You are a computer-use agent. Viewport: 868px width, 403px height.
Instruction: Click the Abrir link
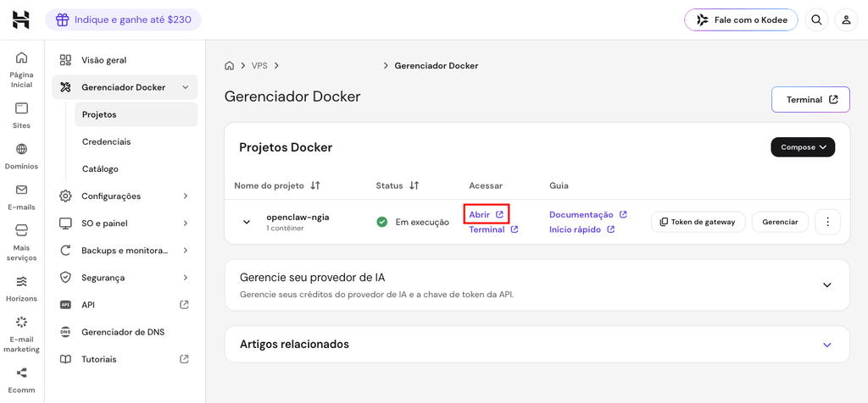tap(486, 214)
